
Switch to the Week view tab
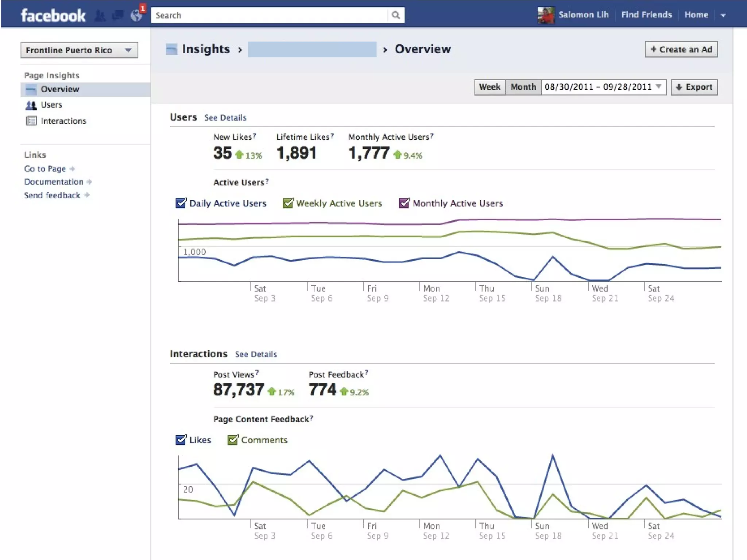pos(489,87)
